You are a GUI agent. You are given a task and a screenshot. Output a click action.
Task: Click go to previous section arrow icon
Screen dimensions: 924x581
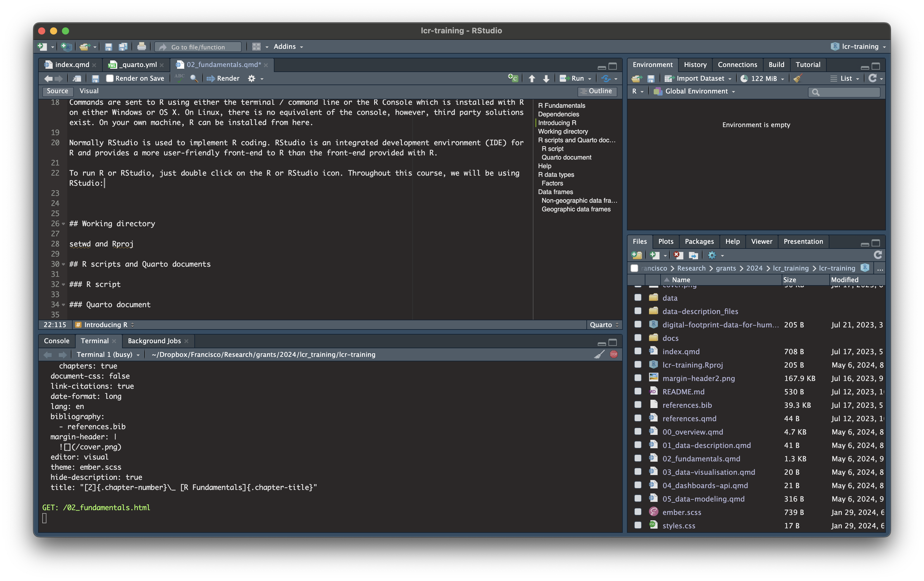click(532, 79)
